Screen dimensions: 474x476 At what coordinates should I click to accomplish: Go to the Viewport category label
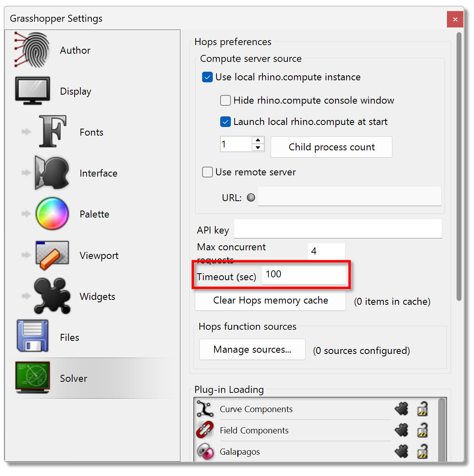(99, 256)
